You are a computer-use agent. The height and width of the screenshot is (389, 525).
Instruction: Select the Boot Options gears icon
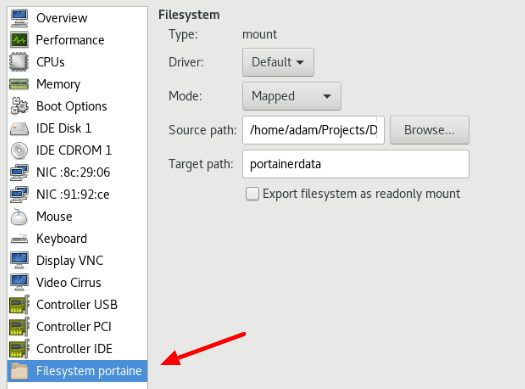click(19, 106)
